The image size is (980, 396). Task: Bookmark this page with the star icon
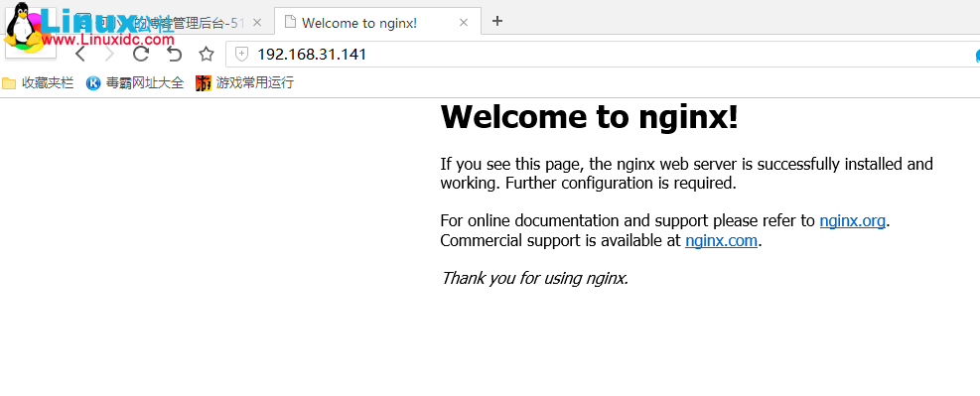coord(207,55)
